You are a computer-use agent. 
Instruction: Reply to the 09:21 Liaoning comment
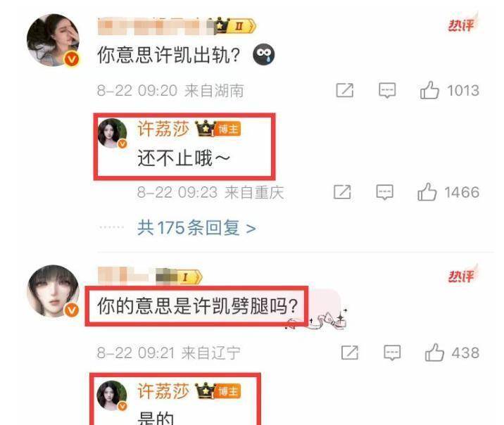click(392, 353)
